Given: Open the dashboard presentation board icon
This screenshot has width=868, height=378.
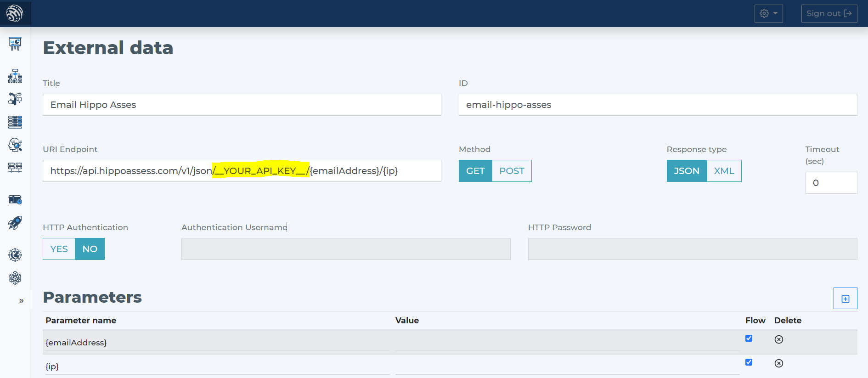Looking at the screenshot, I should (x=15, y=44).
